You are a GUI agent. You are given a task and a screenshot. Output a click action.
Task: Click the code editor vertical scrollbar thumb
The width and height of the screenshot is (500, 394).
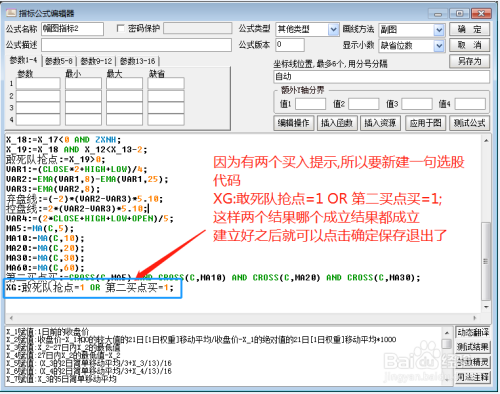click(486, 261)
